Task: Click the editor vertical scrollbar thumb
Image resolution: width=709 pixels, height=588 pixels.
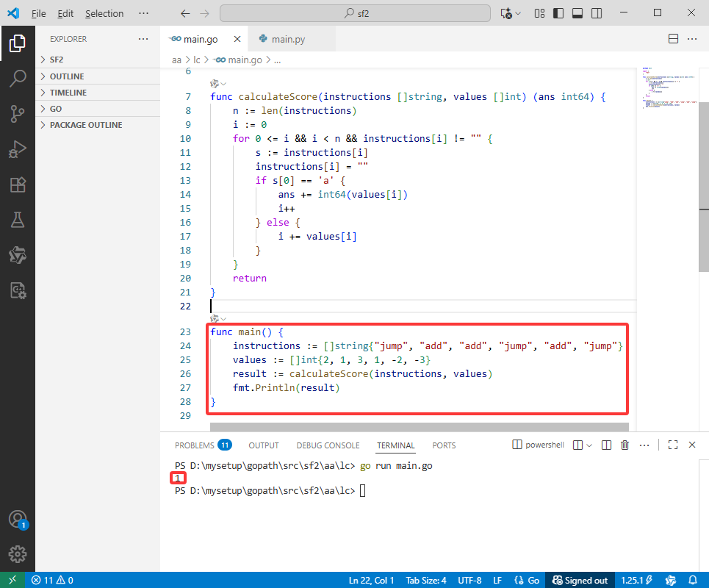Action: [704, 187]
